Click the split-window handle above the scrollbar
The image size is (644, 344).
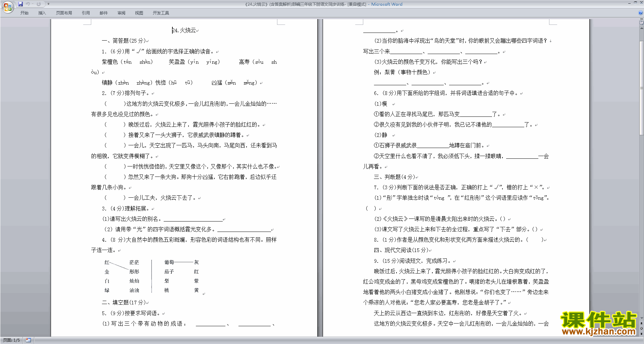coord(641,19)
